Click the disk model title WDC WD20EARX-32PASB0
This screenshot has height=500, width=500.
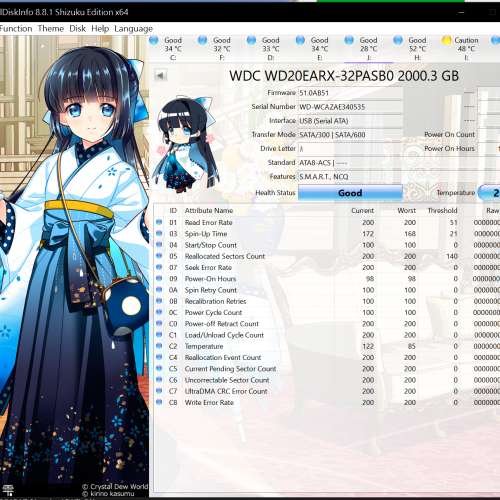(344, 76)
